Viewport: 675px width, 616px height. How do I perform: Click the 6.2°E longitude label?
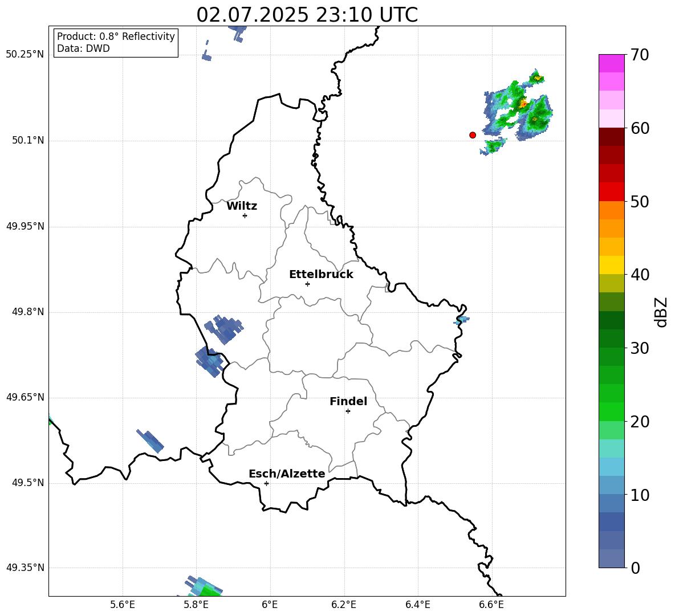(x=344, y=605)
